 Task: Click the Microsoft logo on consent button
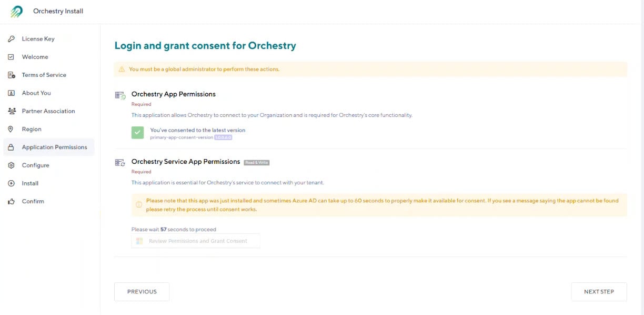pos(139,241)
